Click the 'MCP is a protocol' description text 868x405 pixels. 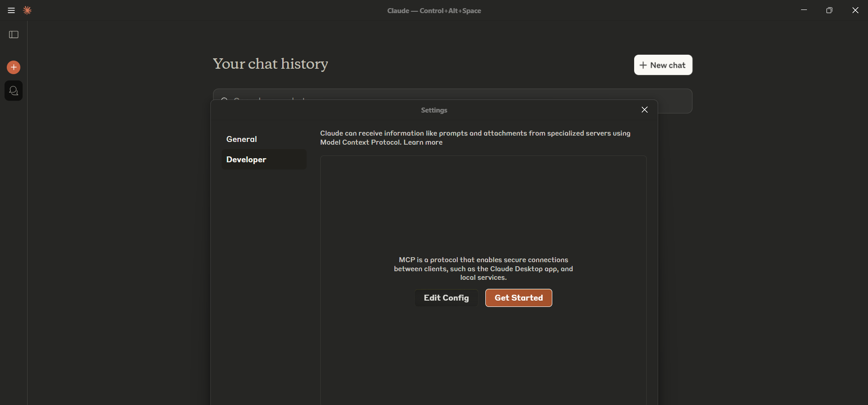[484, 268]
